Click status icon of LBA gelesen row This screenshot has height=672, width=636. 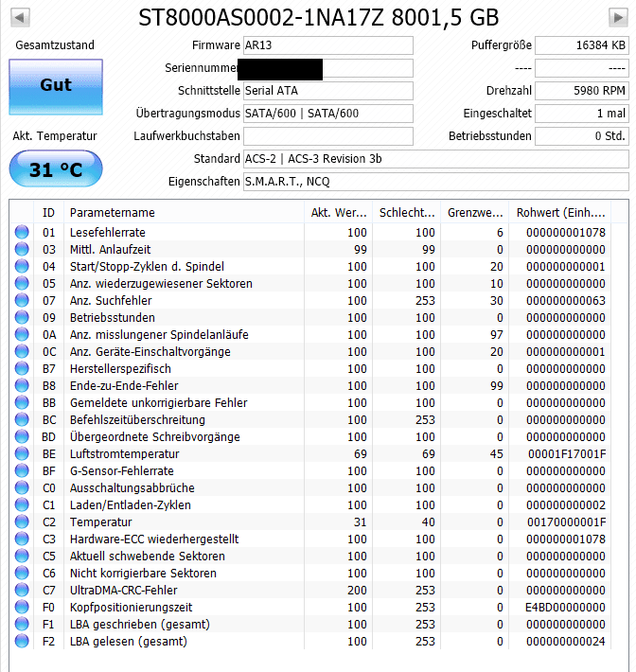pos(22,641)
